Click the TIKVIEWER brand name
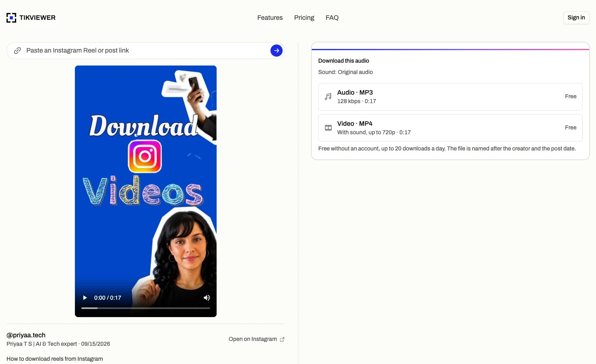The image size is (596, 364). (x=38, y=18)
